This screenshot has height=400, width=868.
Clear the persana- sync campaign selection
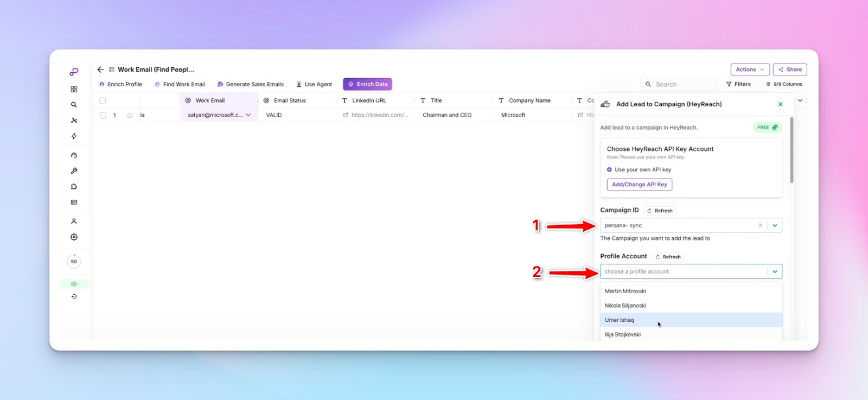760,225
